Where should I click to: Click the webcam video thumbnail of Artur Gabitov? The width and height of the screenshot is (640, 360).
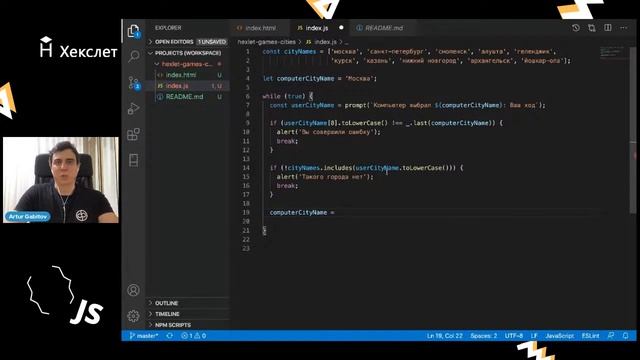pyautogui.click(x=61, y=180)
